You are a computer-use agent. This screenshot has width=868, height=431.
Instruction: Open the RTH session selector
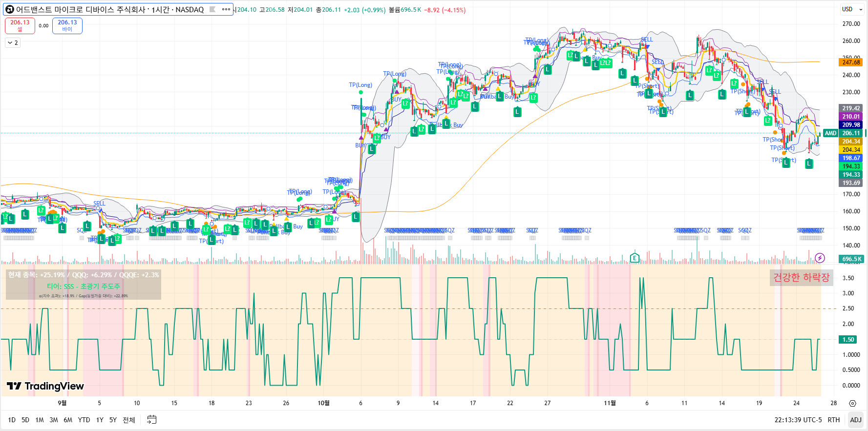coord(834,420)
